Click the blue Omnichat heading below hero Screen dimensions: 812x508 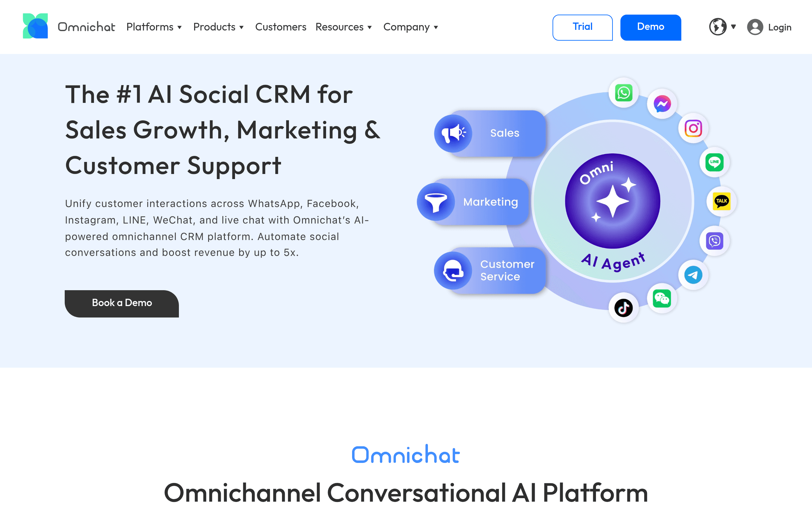tap(405, 454)
